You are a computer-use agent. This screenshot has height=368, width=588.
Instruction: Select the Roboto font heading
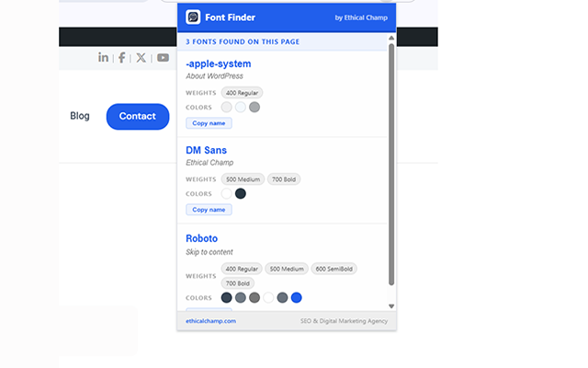click(x=202, y=238)
